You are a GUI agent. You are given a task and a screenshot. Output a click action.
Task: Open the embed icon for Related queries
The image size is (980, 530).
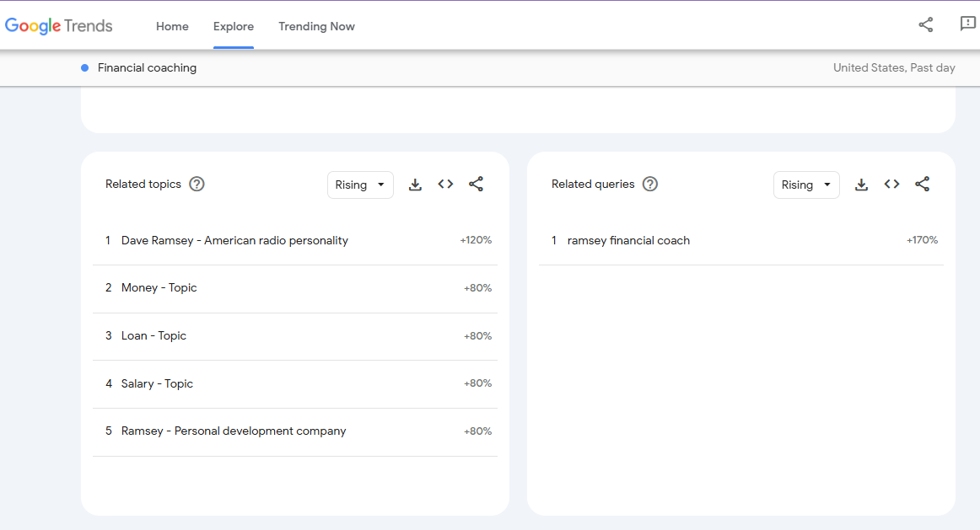click(x=891, y=185)
